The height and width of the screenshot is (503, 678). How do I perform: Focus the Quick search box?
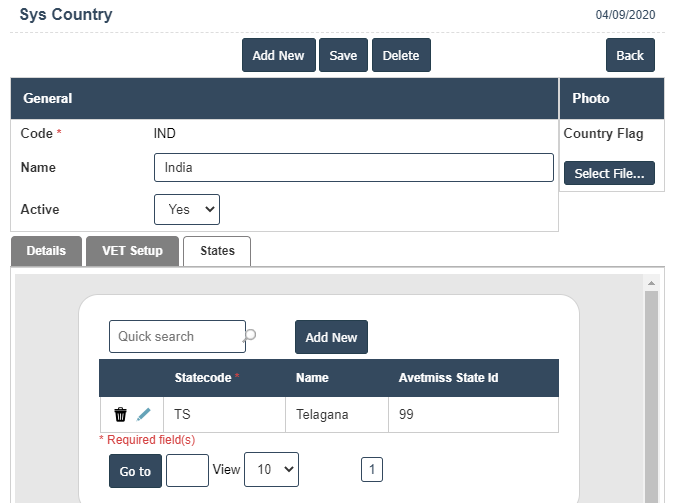point(176,337)
